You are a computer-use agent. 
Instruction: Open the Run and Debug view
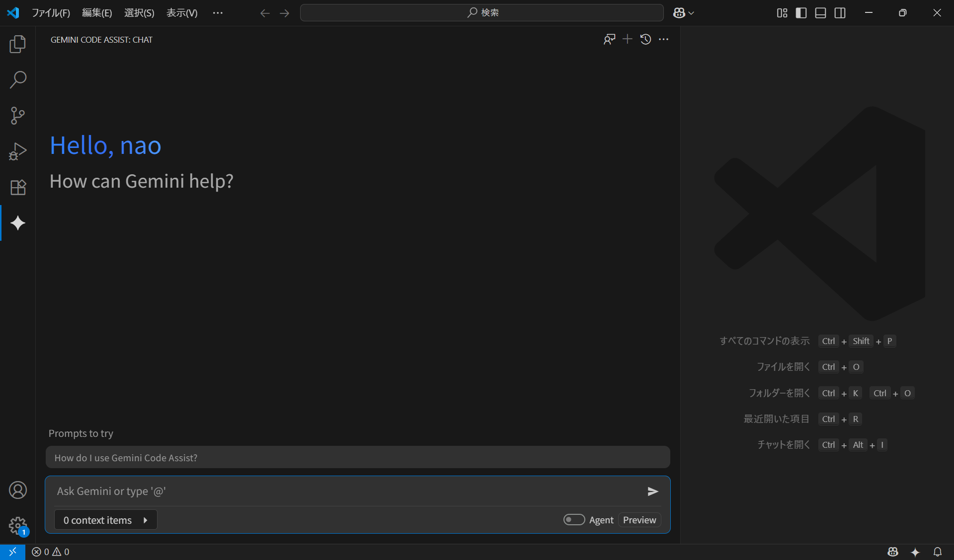tap(18, 151)
